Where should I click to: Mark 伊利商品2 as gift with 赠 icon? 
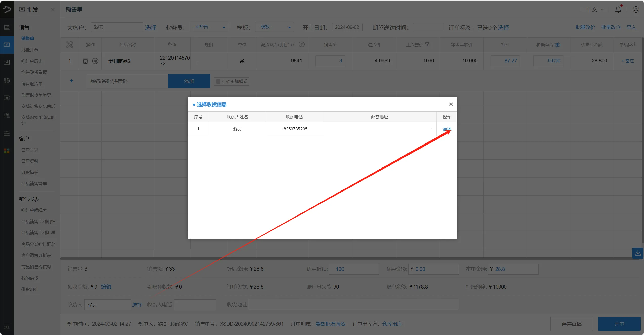(95, 61)
